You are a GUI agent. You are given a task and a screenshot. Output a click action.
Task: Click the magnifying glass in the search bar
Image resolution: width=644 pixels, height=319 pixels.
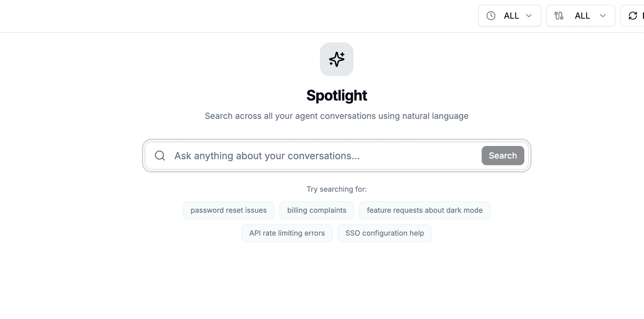pyautogui.click(x=160, y=156)
